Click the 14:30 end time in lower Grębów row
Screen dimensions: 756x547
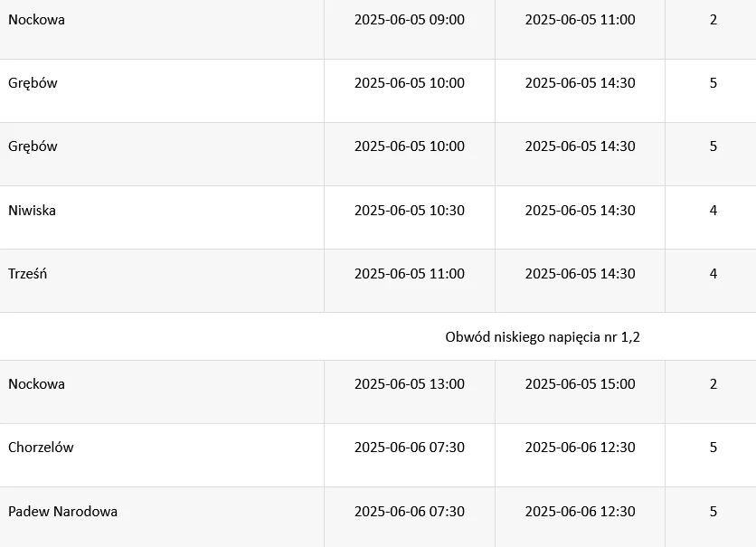tap(580, 146)
